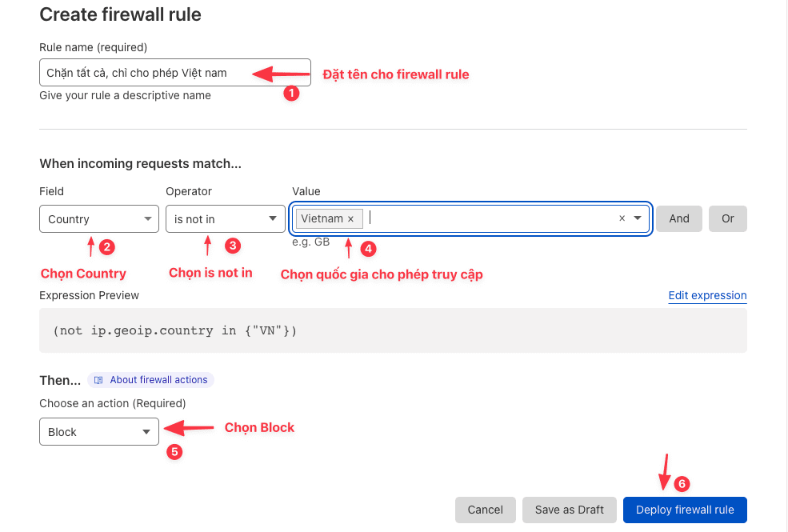Expand the Value country list arrow

tap(638, 218)
